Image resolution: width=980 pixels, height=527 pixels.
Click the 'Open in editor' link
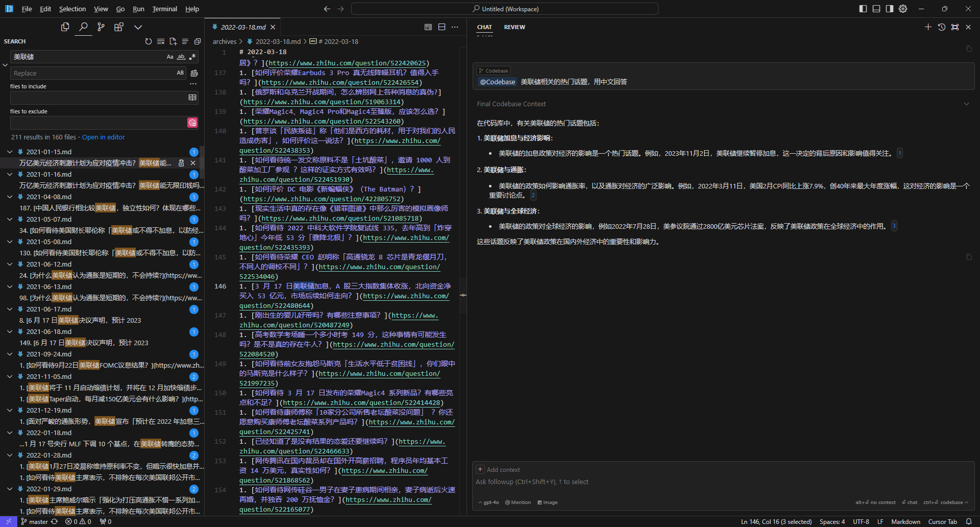tap(103, 137)
